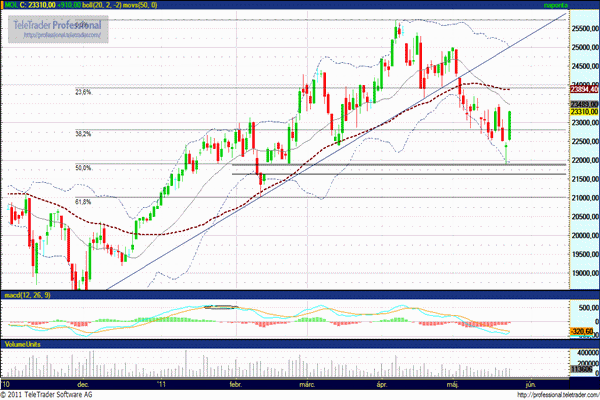Screen dimensions: 600x400
Task: Click the red 23894,40 price tag
Action: click(584, 88)
